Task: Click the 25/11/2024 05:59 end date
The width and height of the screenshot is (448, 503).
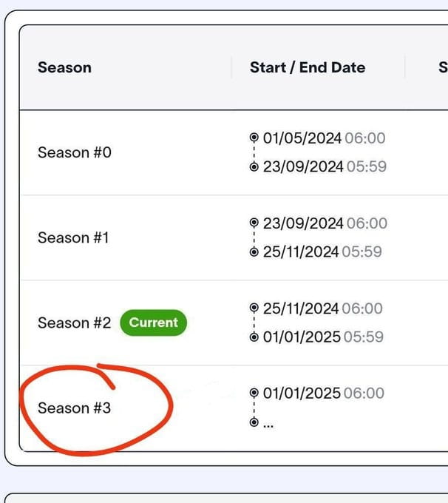Action: pyautogui.click(x=322, y=251)
